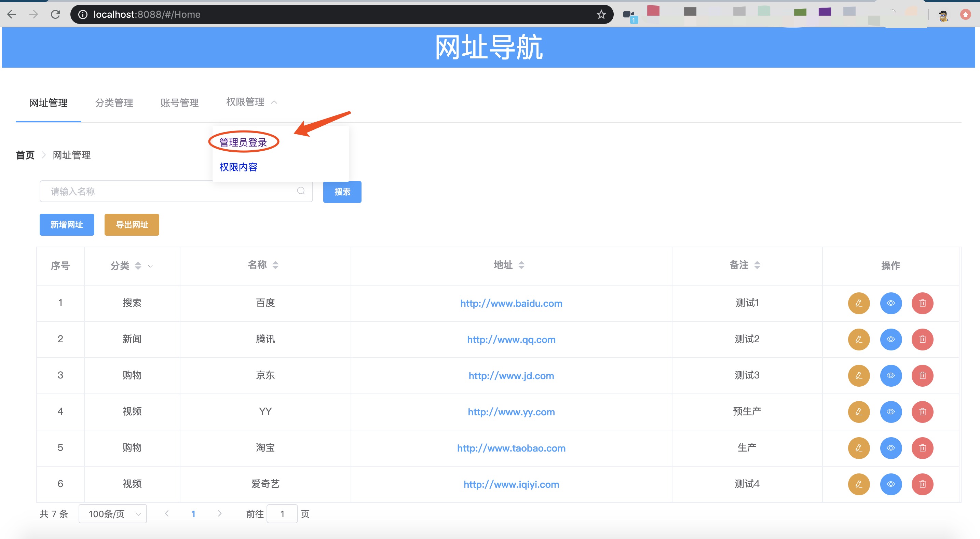Select 管理员登录 menu item
The image size is (980, 539).
tap(243, 142)
